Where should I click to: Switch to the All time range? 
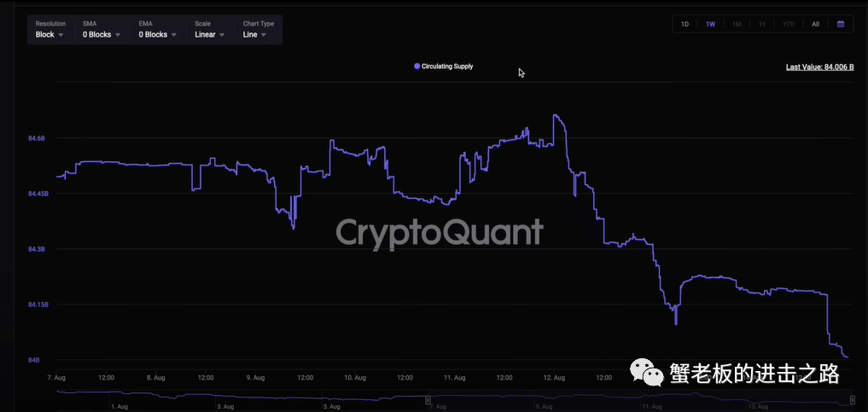(x=815, y=24)
